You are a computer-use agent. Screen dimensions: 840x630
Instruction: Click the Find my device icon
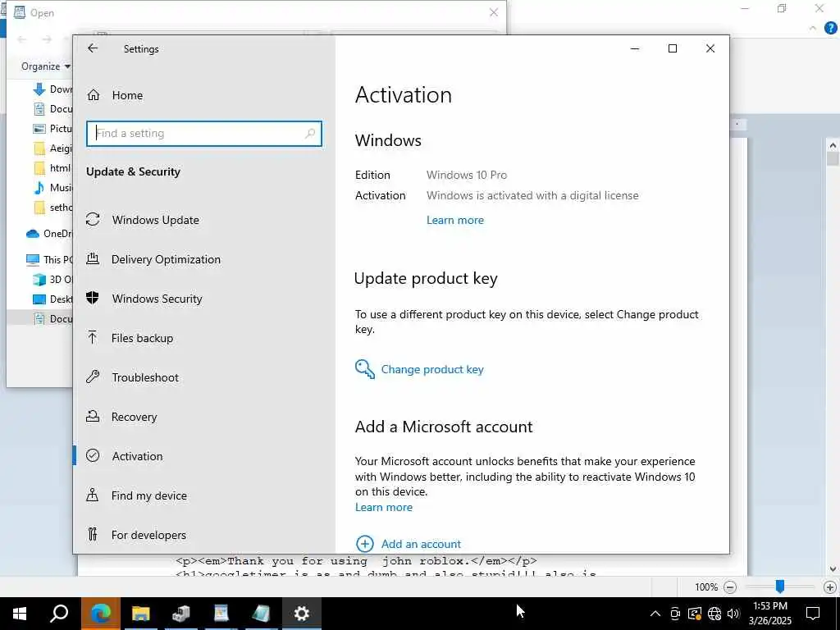[x=93, y=495]
